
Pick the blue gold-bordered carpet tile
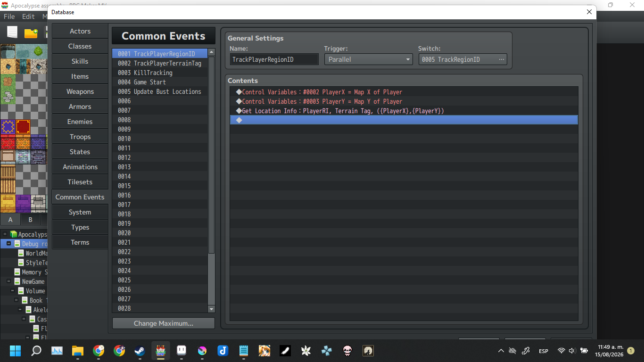pos(8,127)
